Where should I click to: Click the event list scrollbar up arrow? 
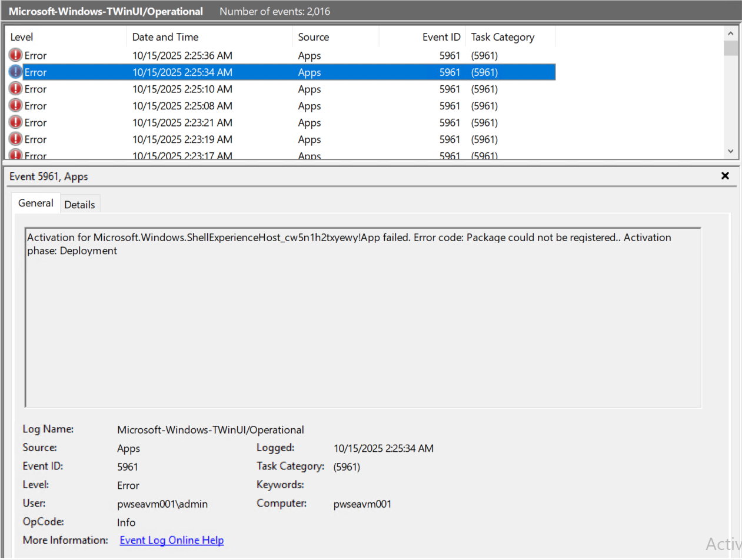click(x=731, y=33)
